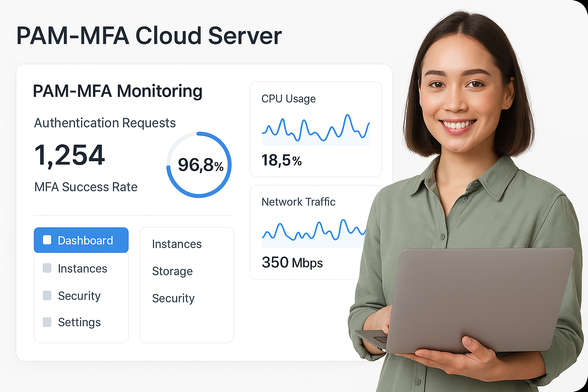
Task: Click the Network Traffic card title
Action: [298, 202]
